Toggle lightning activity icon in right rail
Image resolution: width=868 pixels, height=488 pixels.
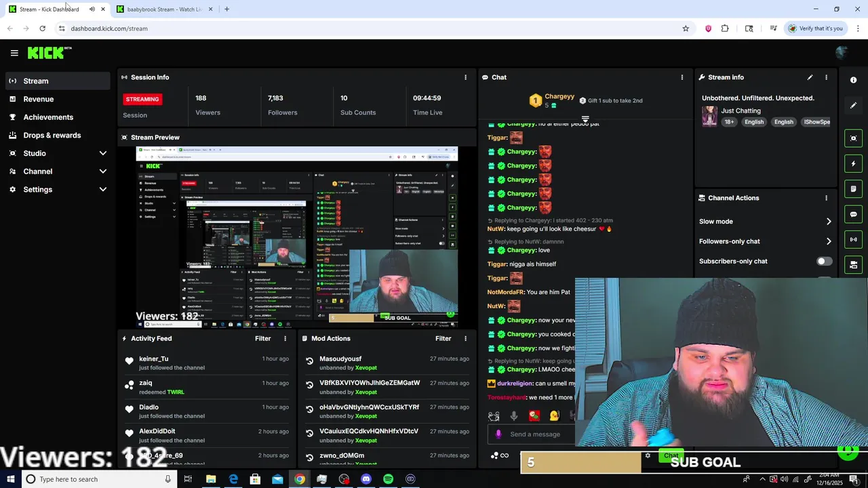(854, 163)
